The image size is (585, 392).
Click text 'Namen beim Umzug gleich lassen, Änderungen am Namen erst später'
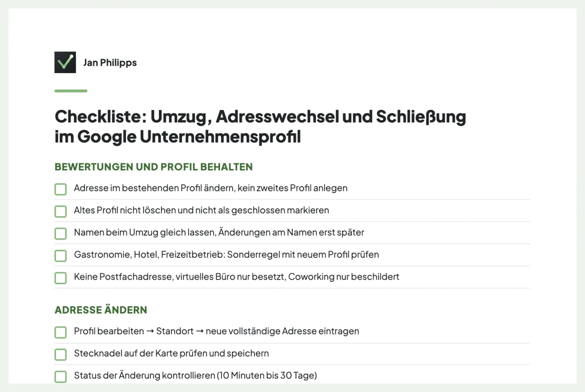tap(219, 233)
